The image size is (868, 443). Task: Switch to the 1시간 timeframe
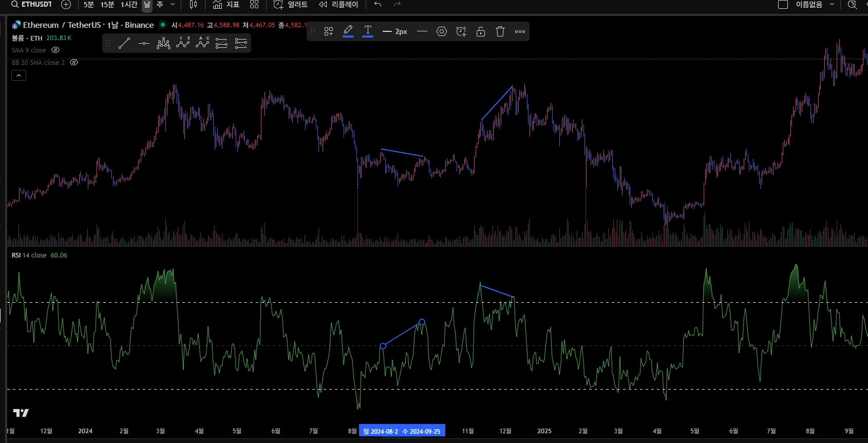click(129, 5)
